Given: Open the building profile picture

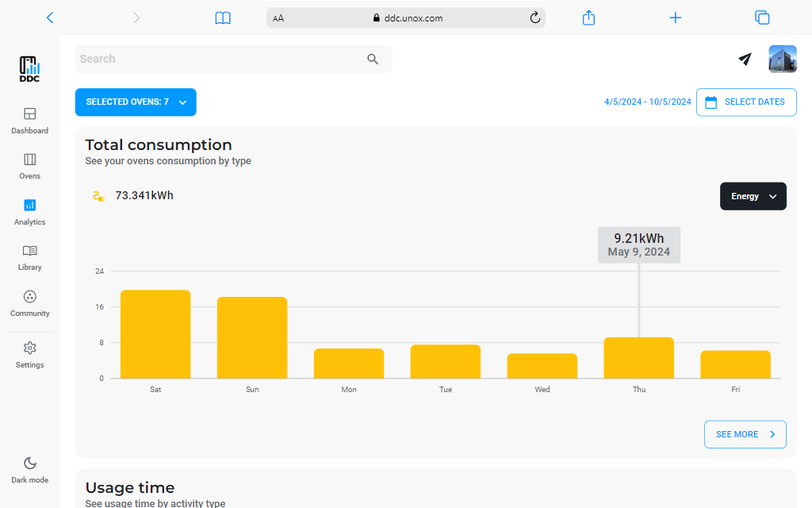Looking at the screenshot, I should point(782,59).
